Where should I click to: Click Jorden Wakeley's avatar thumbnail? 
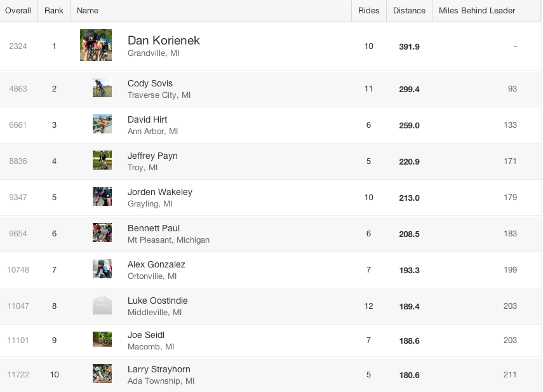pos(102,197)
